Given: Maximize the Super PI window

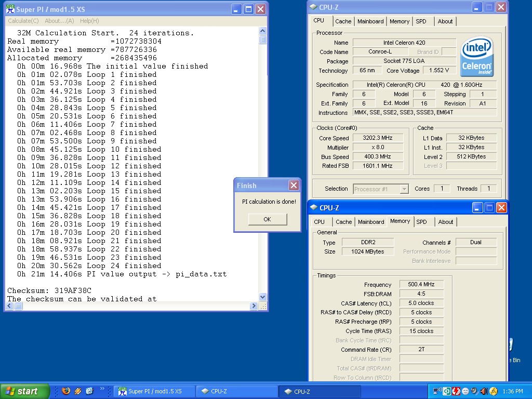Looking at the screenshot, I should pyautogui.click(x=249, y=9).
